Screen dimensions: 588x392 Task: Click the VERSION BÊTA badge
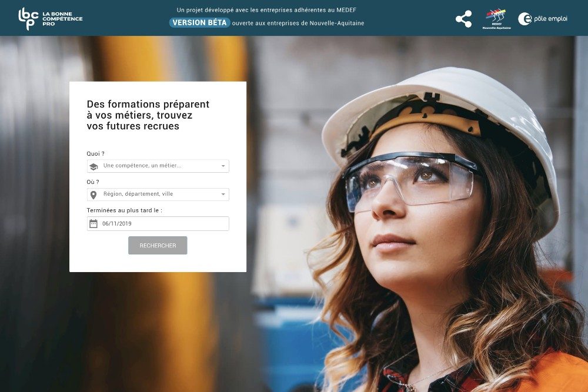pyautogui.click(x=199, y=22)
